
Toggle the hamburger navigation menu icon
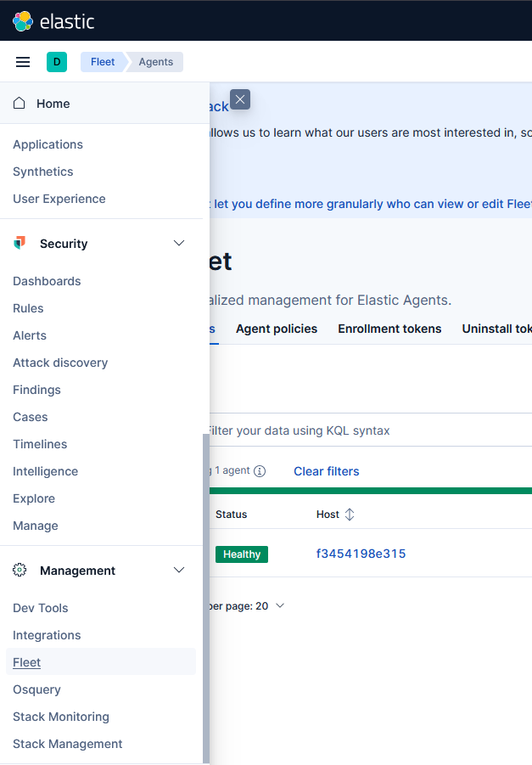[x=23, y=62]
